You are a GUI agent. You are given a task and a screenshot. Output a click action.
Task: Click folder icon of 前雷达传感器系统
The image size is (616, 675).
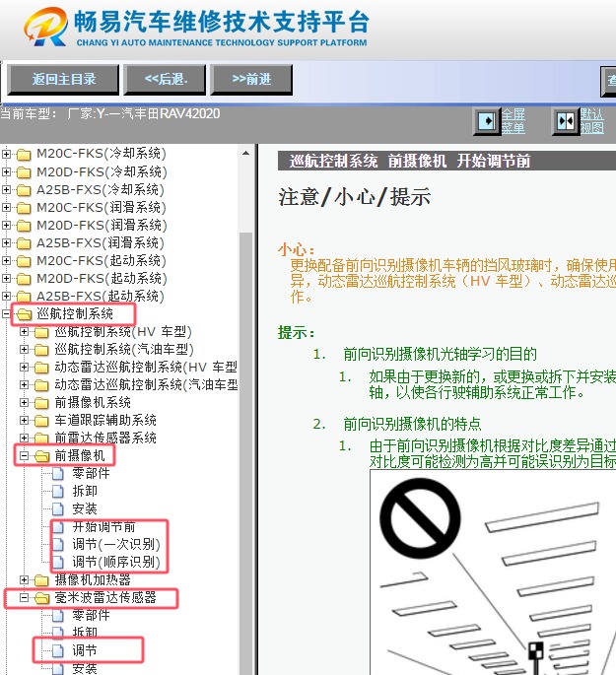(41, 439)
